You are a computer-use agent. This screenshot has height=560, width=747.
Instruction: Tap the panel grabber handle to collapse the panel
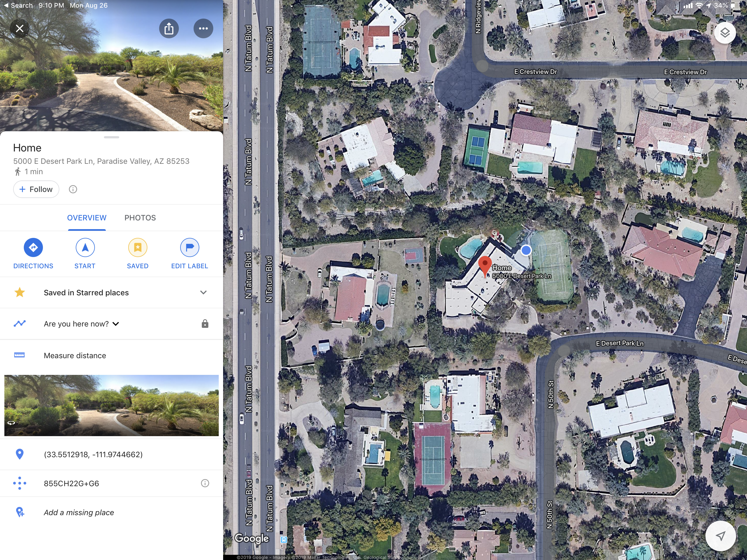click(112, 137)
